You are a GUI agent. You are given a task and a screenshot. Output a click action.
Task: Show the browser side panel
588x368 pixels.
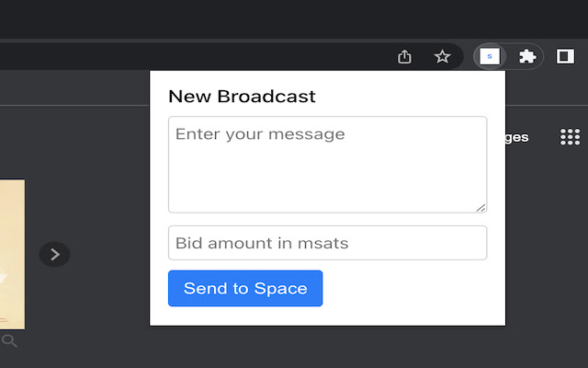pyautogui.click(x=565, y=56)
